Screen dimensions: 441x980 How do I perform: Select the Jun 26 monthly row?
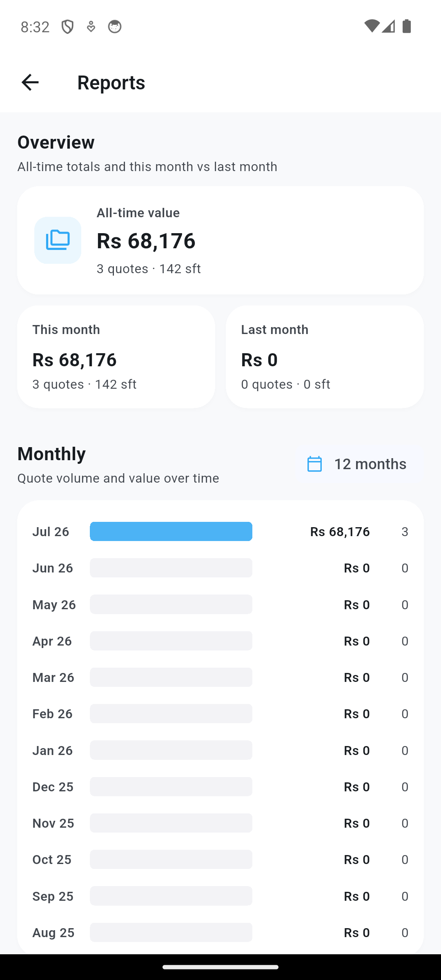[x=220, y=568]
